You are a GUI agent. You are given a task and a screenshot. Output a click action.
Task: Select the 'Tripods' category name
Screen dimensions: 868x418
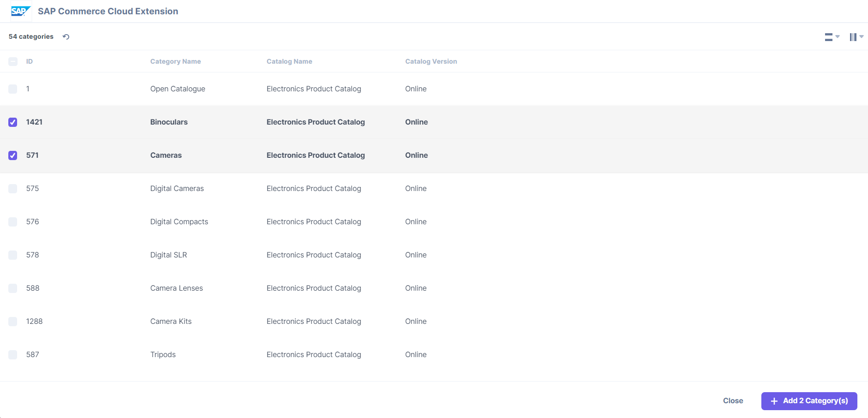tap(163, 355)
